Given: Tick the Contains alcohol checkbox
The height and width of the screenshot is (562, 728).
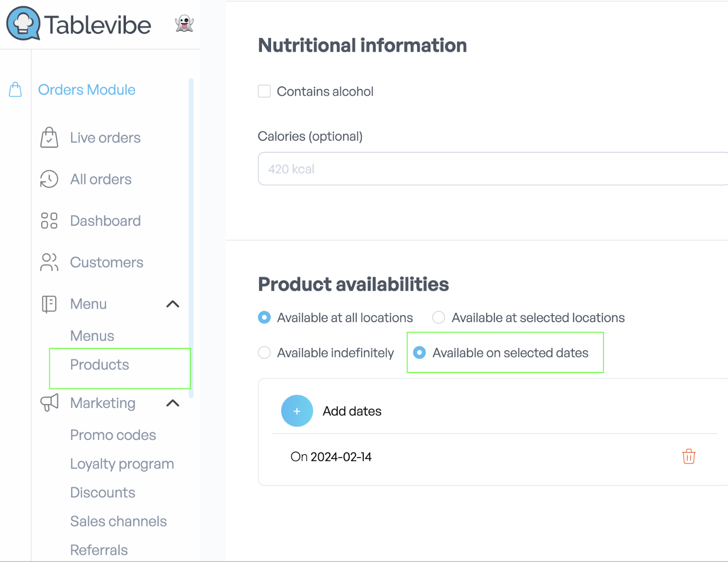Looking at the screenshot, I should point(264,91).
